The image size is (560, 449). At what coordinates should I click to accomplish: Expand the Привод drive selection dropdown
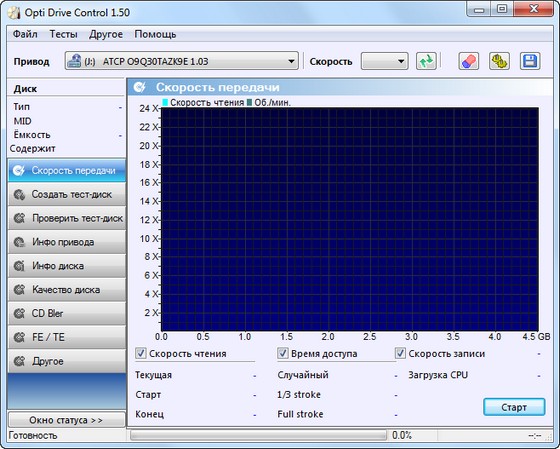point(181,61)
